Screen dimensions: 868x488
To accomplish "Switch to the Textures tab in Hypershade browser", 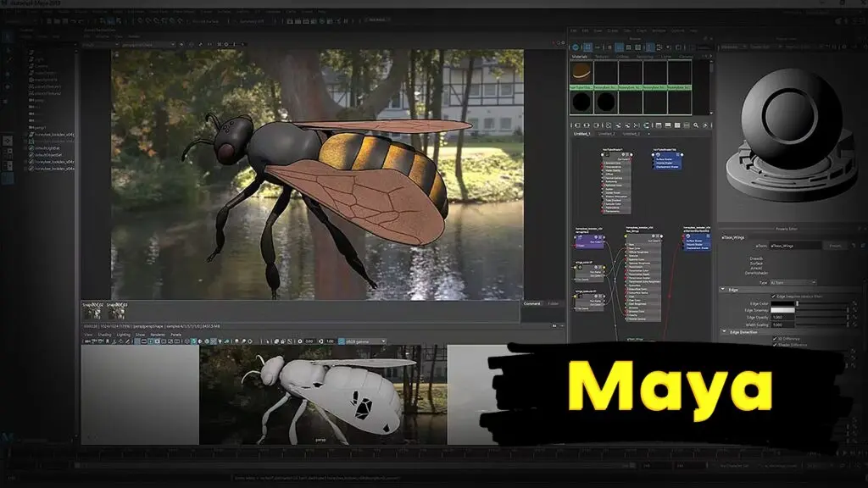I will click(602, 57).
